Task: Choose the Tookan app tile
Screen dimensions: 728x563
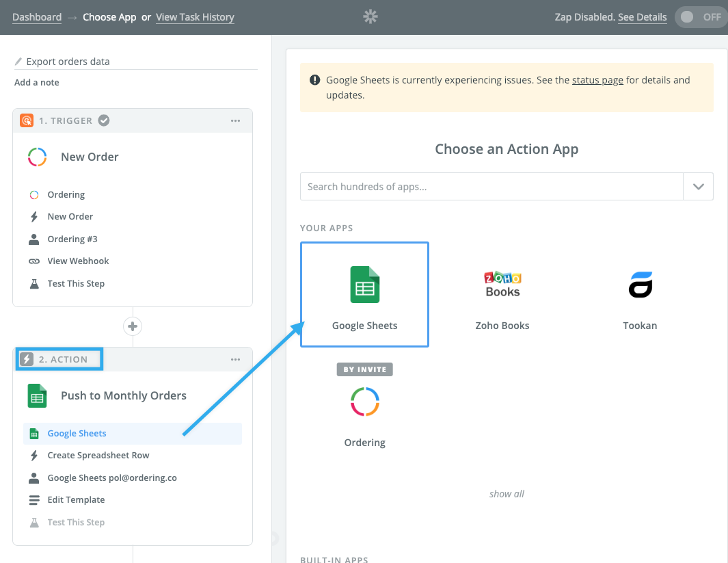Action: click(x=640, y=295)
